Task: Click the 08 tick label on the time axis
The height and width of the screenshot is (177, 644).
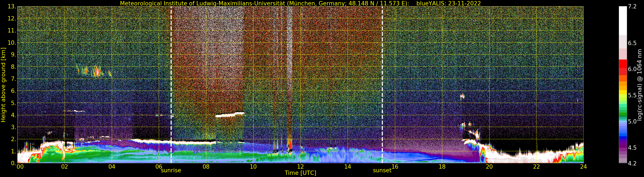Action: pyautogui.click(x=206, y=166)
